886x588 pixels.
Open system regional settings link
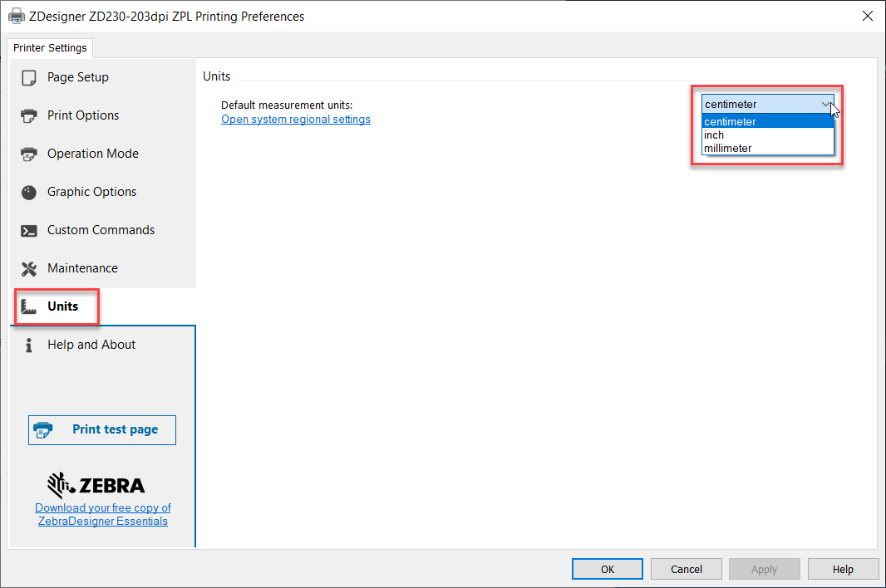(296, 120)
